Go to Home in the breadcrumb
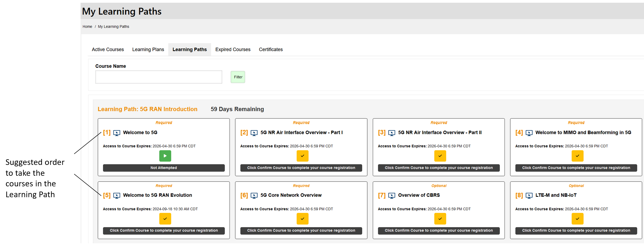 (87, 27)
